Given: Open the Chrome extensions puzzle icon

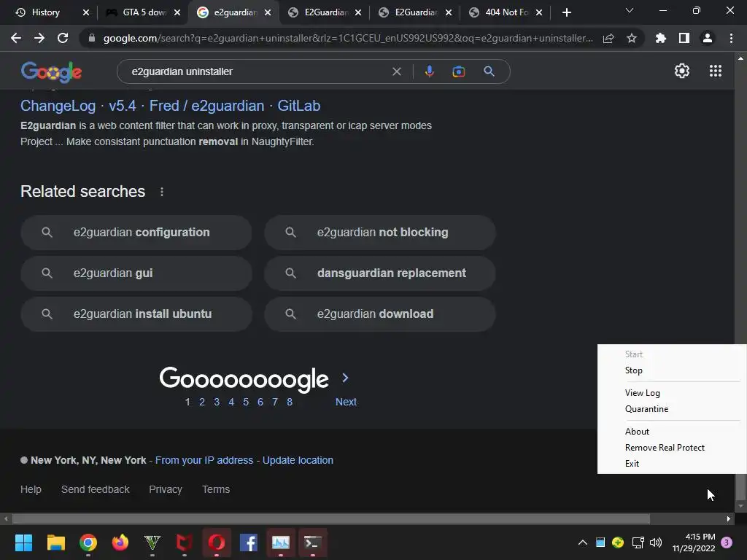Looking at the screenshot, I should tap(661, 38).
